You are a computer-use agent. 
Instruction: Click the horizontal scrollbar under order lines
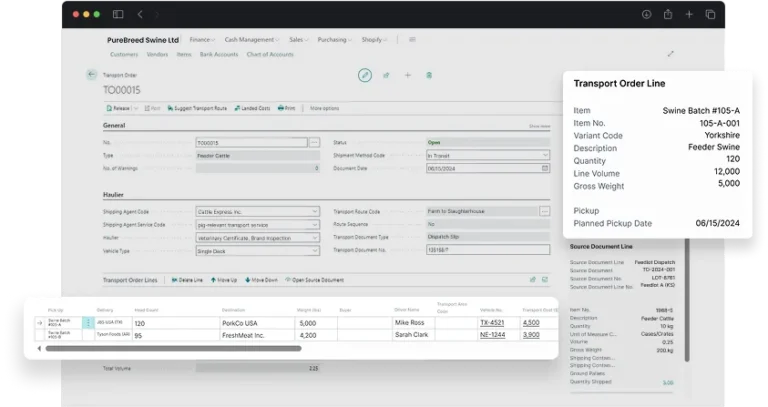click(172, 349)
